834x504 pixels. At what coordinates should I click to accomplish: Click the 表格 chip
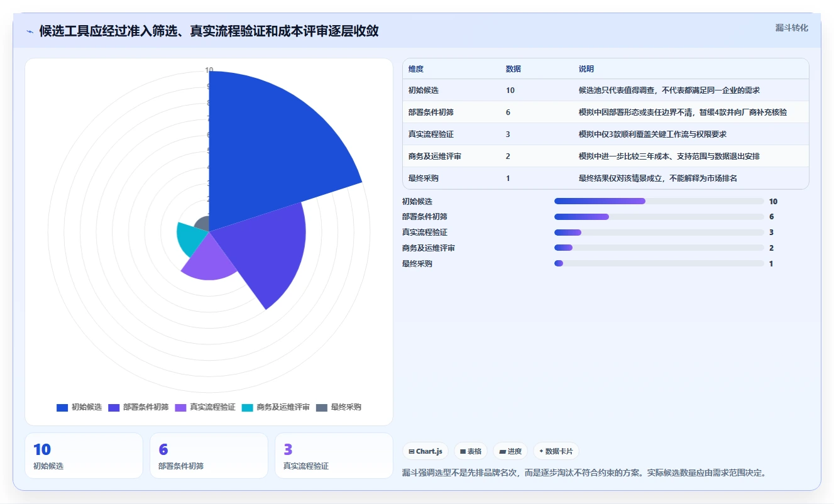(471, 451)
